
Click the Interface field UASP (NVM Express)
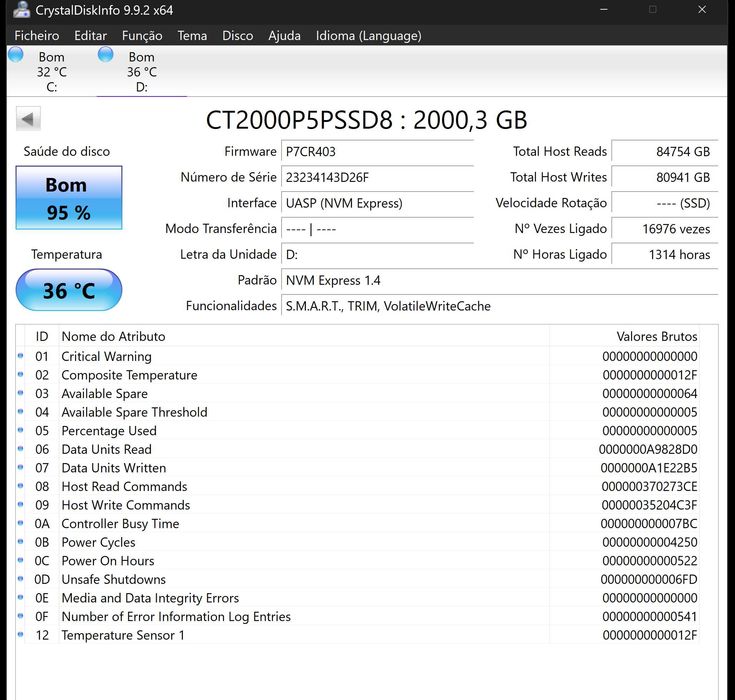coord(377,203)
